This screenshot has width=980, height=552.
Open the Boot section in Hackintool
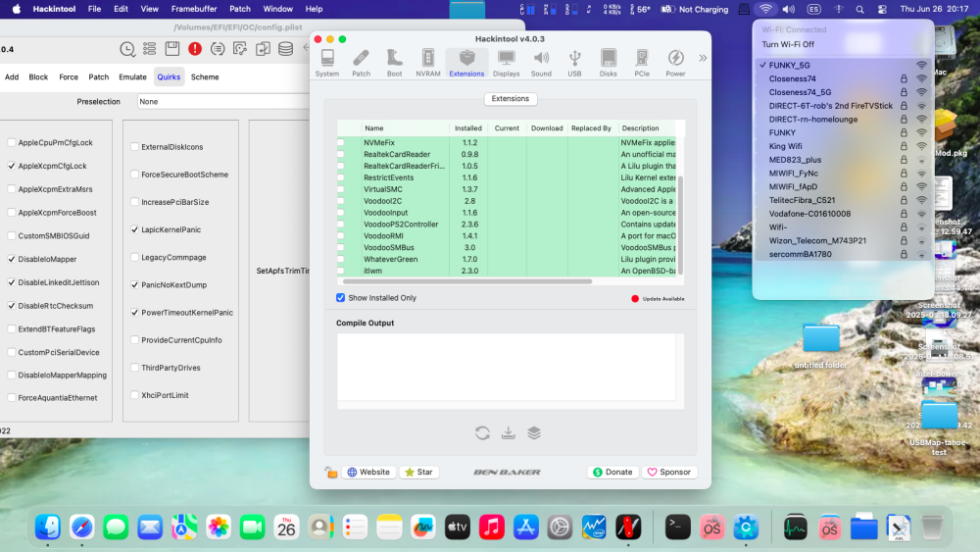[x=394, y=63]
